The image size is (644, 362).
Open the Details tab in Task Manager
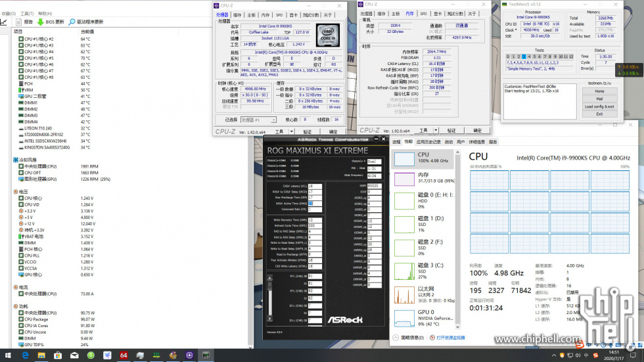(476, 142)
